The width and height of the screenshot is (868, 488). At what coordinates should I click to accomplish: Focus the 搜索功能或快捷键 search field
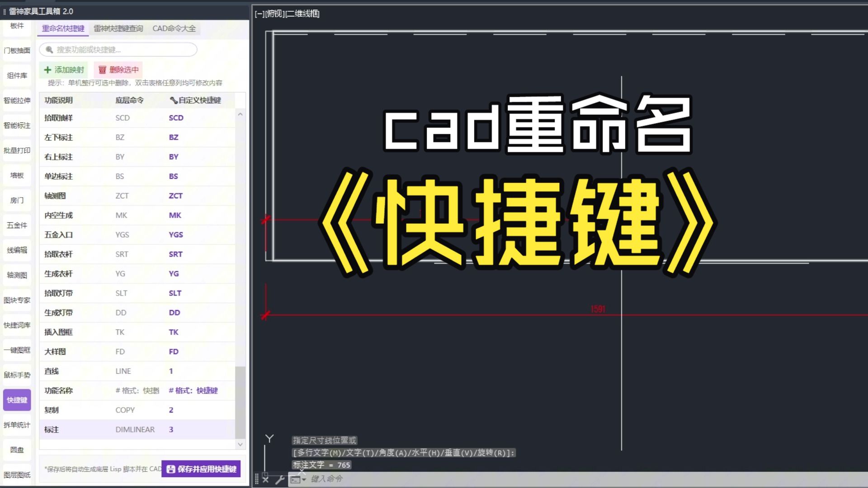(118, 50)
